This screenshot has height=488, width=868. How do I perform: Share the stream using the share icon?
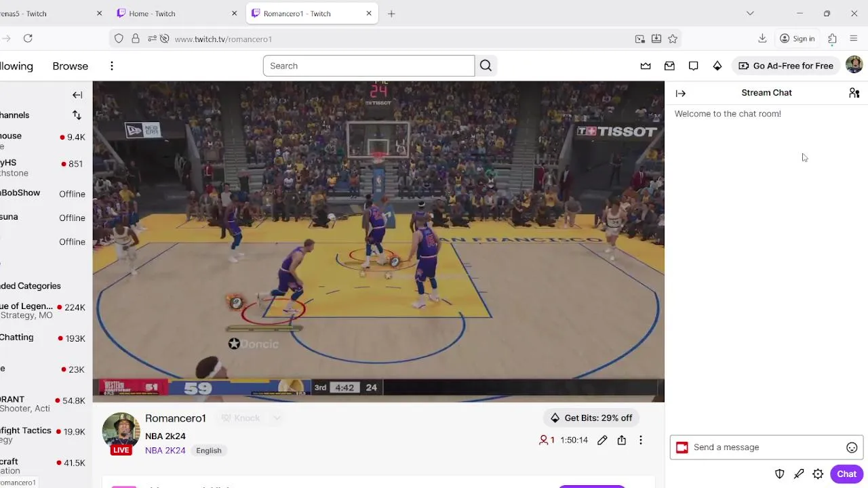tap(622, 441)
